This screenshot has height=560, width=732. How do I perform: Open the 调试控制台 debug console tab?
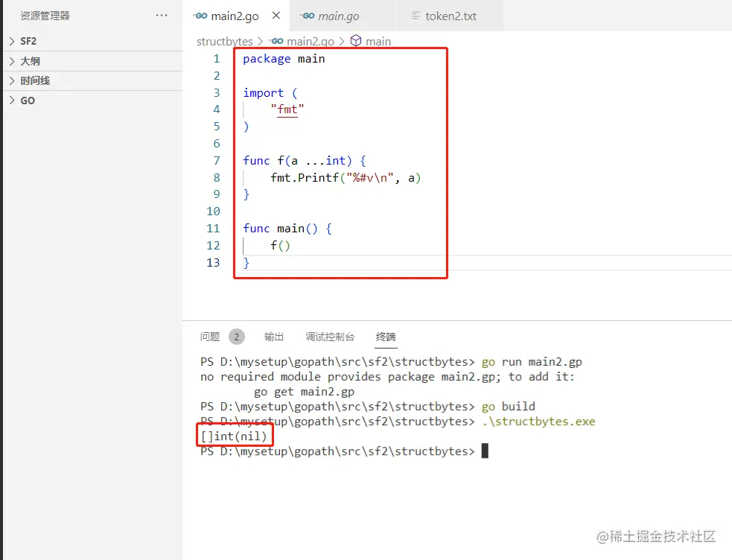pos(330,337)
